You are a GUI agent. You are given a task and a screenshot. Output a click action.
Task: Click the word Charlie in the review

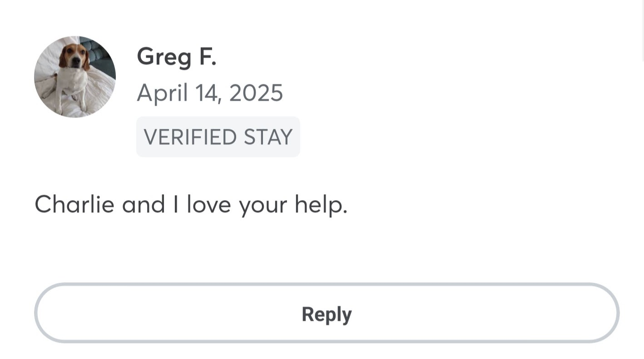[74, 204]
